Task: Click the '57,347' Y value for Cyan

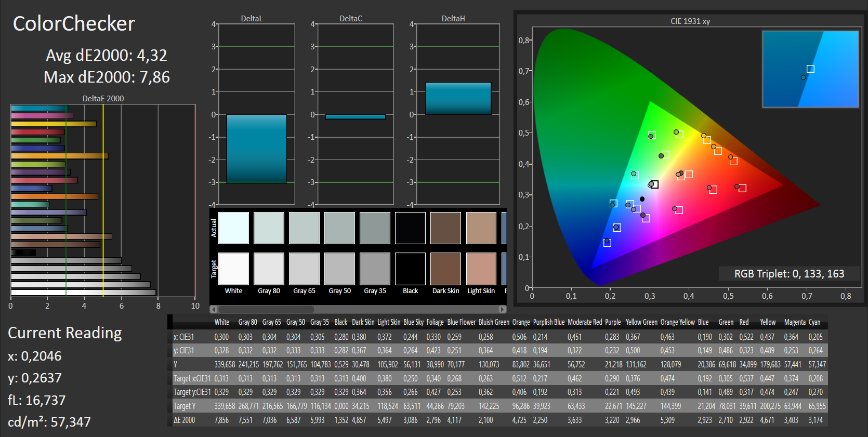Action: tap(817, 364)
